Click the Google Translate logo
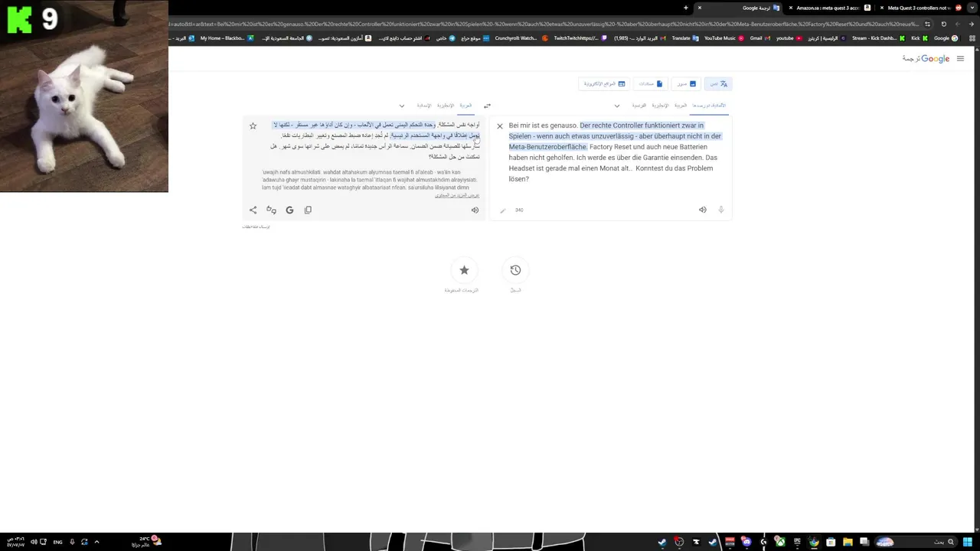Image resolution: width=980 pixels, height=551 pixels. click(926, 59)
